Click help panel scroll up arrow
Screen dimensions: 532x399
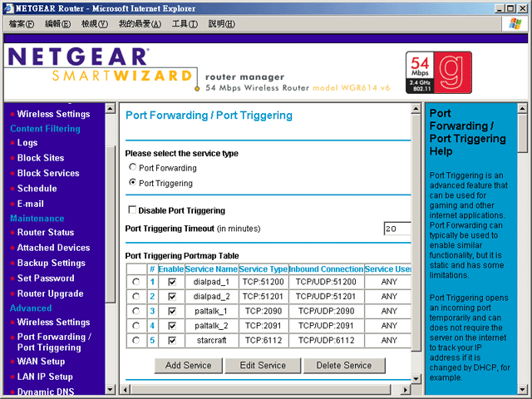click(x=523, y=109)
